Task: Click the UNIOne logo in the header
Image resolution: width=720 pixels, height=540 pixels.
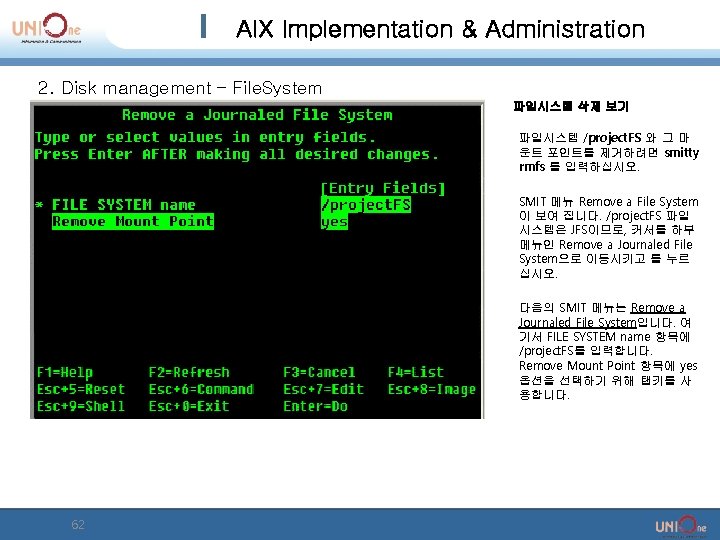Action: (x=46, y=28)
